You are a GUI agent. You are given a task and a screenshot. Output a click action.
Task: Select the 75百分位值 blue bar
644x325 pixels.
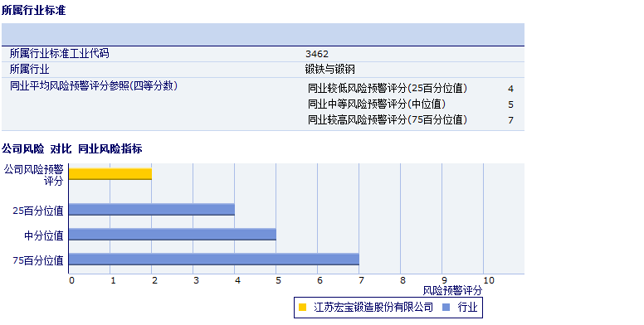213,260
